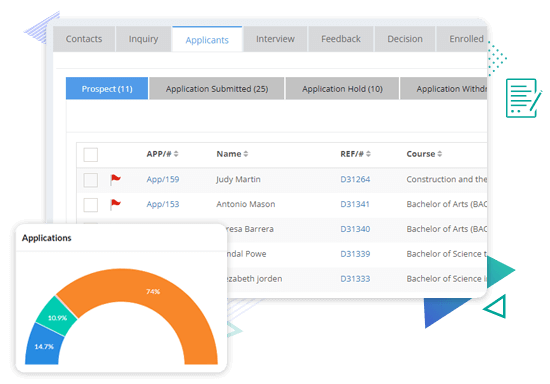Viewport: 550px width, 384px height.
Task: Select the orange 74% chart segment
Action: click(x=153, y=291)
